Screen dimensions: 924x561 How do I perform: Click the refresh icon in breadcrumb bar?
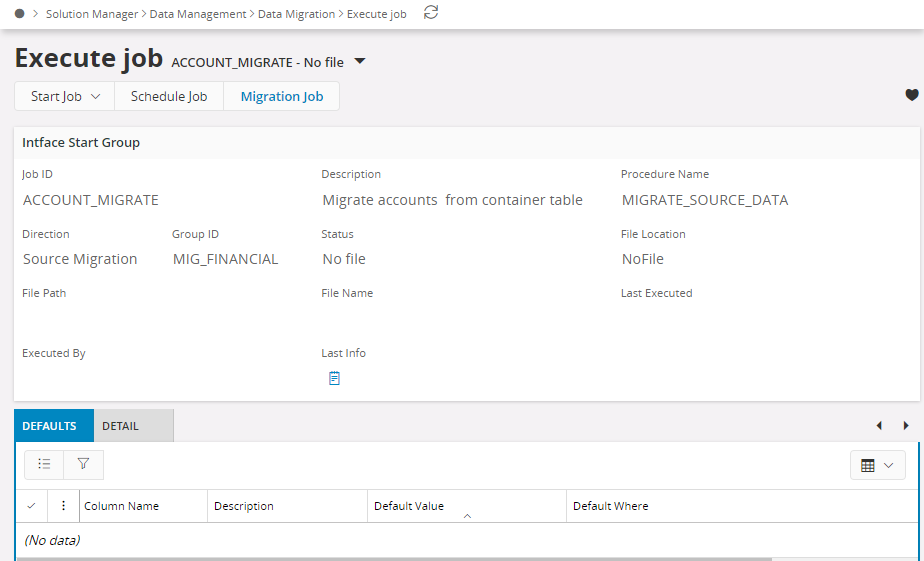[431, 13]
